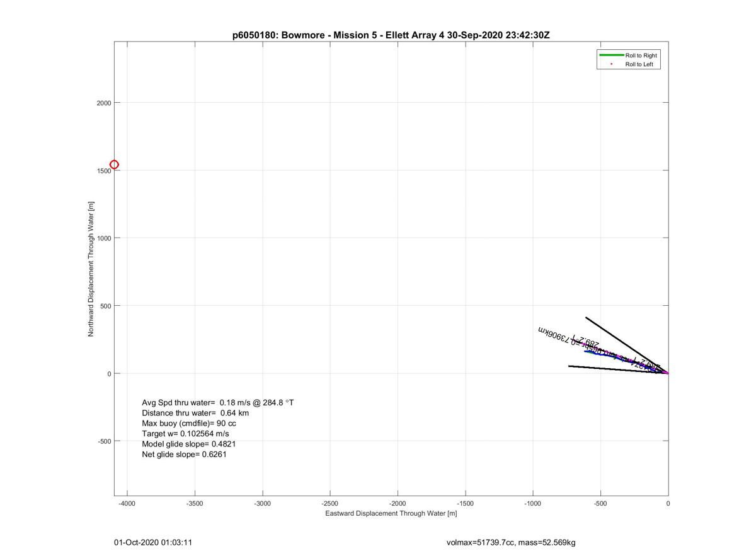Click the x-axis tick label -1500
This screenshot has height=558, width=756.
tap(465, 504)
